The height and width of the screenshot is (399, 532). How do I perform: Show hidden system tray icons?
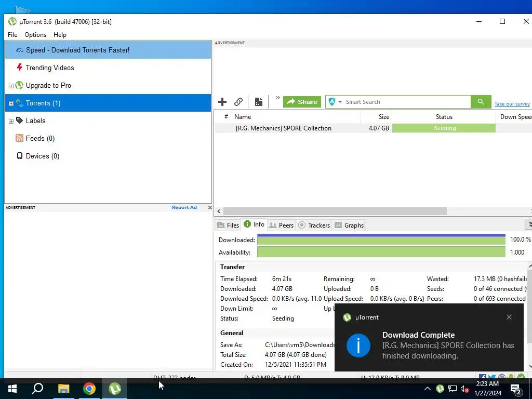(x=428, y=389)
